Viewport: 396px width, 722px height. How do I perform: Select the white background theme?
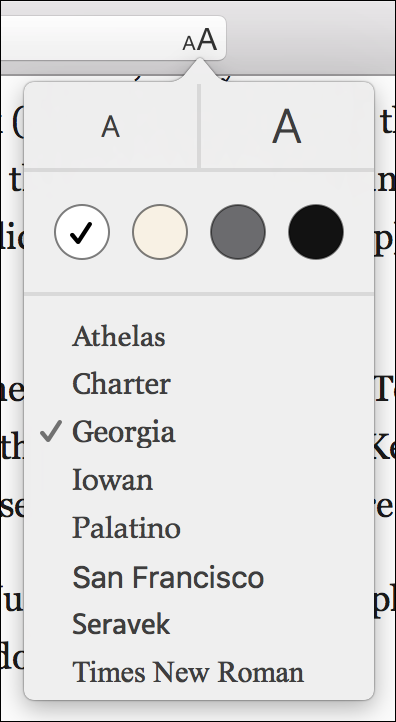pos(82,232)
